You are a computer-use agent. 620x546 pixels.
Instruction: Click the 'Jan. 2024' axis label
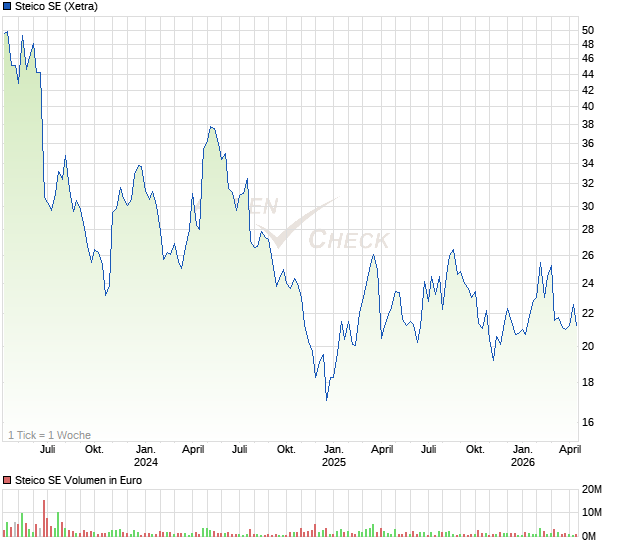click(146, 456)
